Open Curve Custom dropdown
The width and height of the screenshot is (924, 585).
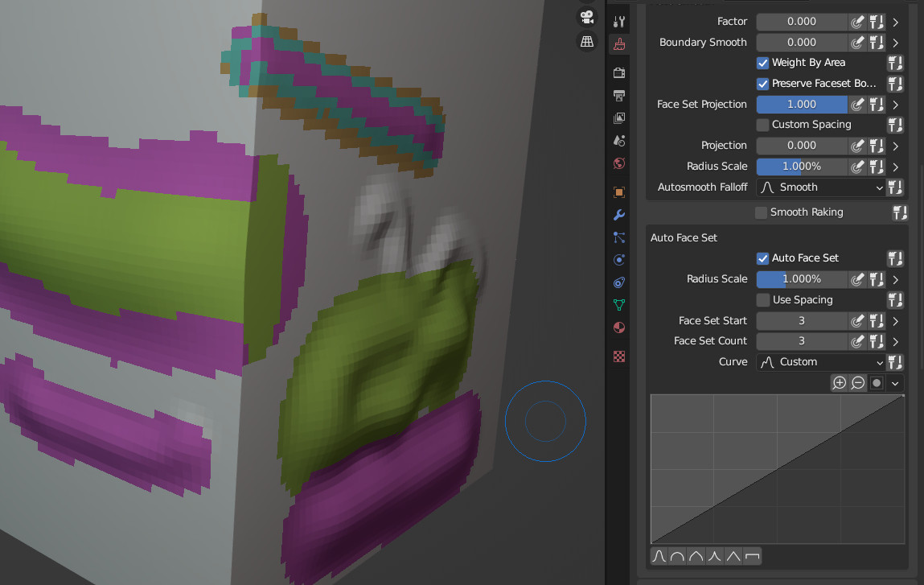(x=821, y=362)
